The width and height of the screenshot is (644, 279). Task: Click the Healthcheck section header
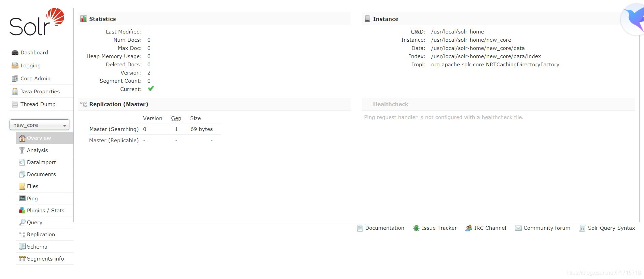point(498,104)
